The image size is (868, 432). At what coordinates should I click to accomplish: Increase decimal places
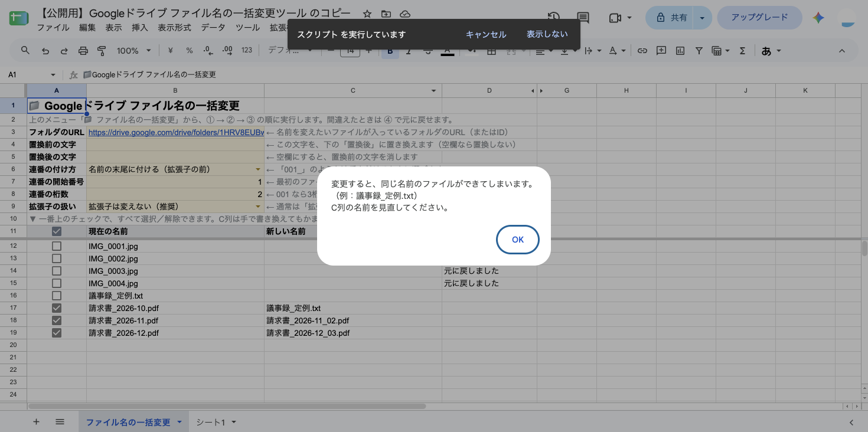click(227, 51)
